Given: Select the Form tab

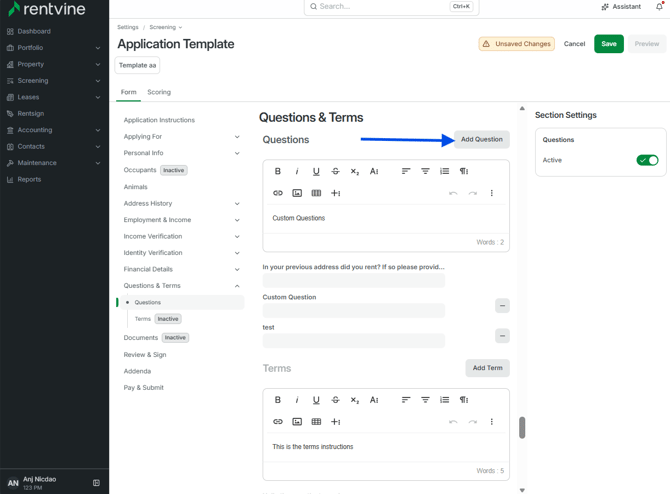Looking at the screenshot, I should [x=129, y=92].
